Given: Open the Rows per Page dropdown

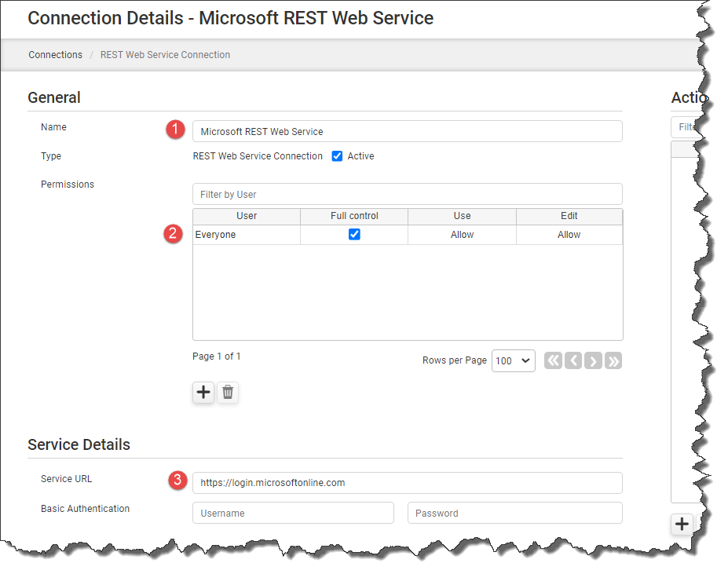Looking at the screenshot, I should coord(514,361).
